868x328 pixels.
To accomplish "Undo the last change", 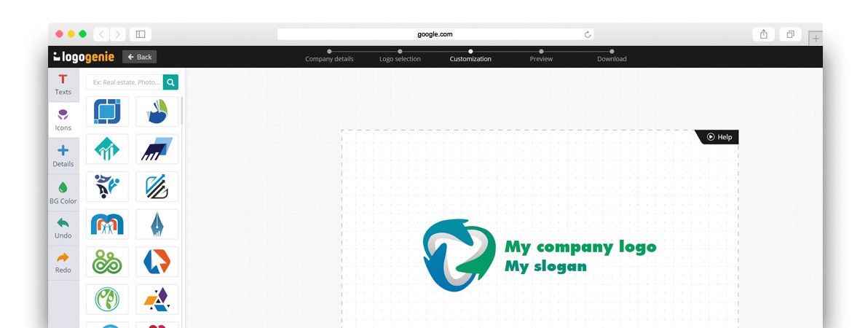I will pos(63,228).
